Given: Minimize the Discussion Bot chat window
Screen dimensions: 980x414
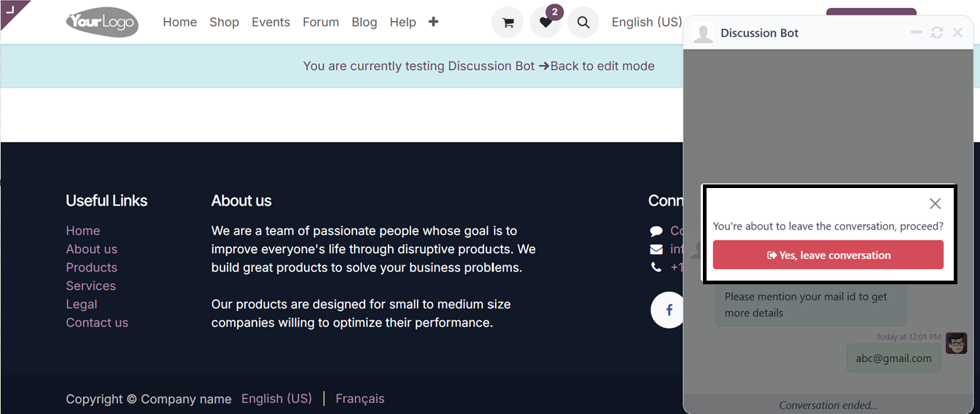Looking at the screenshot, I should [917, 33].
